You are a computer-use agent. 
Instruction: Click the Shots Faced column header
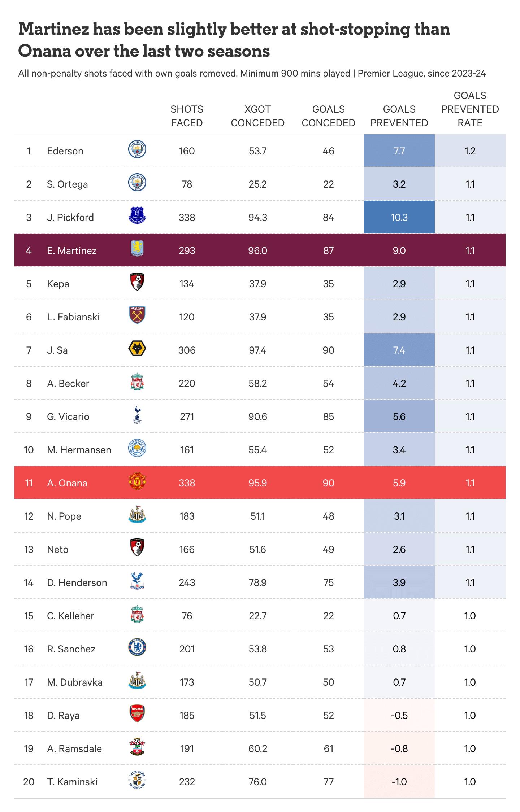pos(187,116)
